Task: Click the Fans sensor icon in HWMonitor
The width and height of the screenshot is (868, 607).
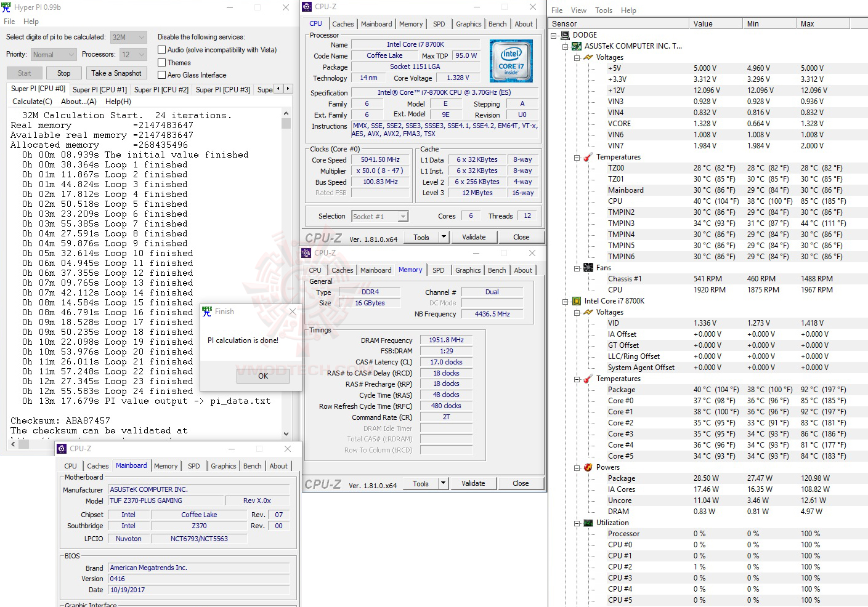Action: pos(588,267)
